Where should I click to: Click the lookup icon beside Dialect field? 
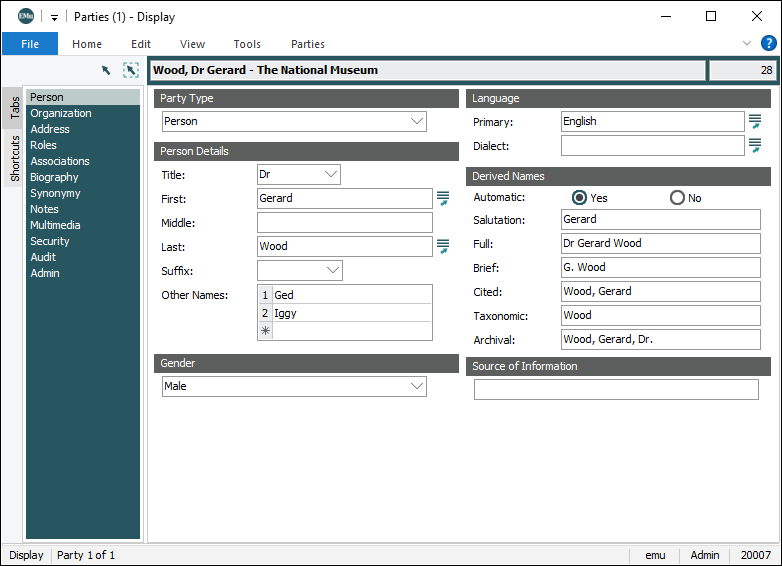(755, 146)
